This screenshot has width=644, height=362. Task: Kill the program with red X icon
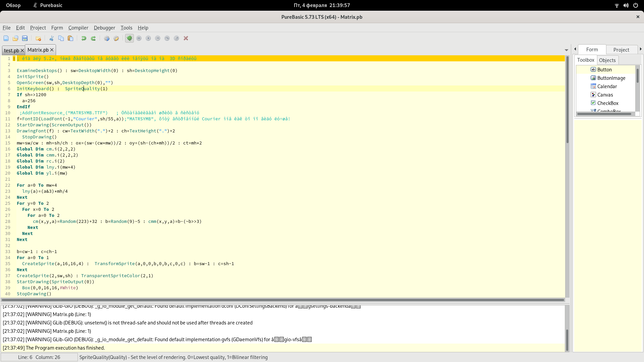tap(186, 39)
